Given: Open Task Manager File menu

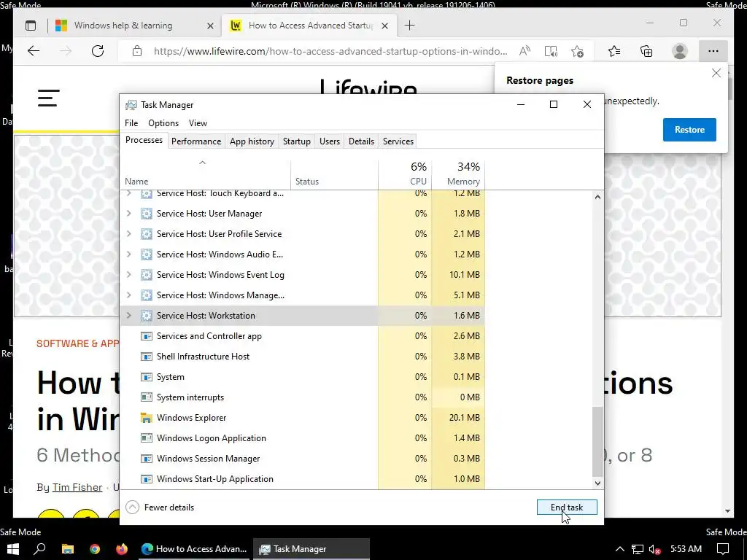Looking at the screenshot, I should (x=131, y=122).
